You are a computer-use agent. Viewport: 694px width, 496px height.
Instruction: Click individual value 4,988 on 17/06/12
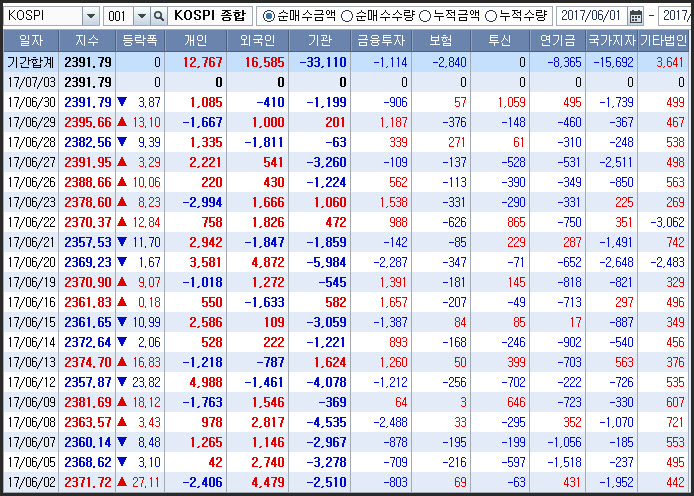point(206,382)
